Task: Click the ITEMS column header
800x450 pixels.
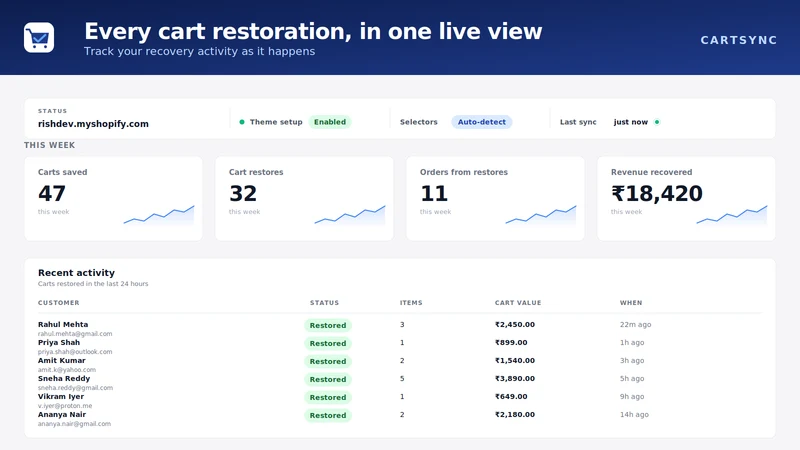Action: (x=411, y=303)
